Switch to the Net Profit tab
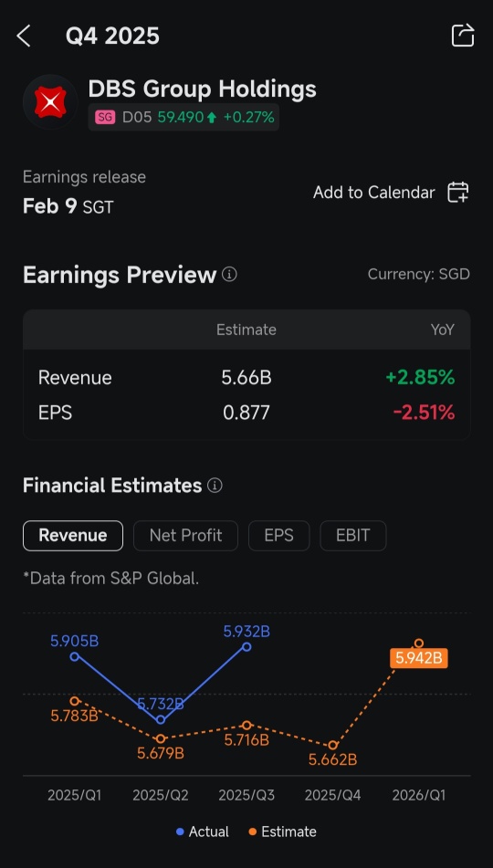Screen dimensions: 493x868 click(185, 535)
